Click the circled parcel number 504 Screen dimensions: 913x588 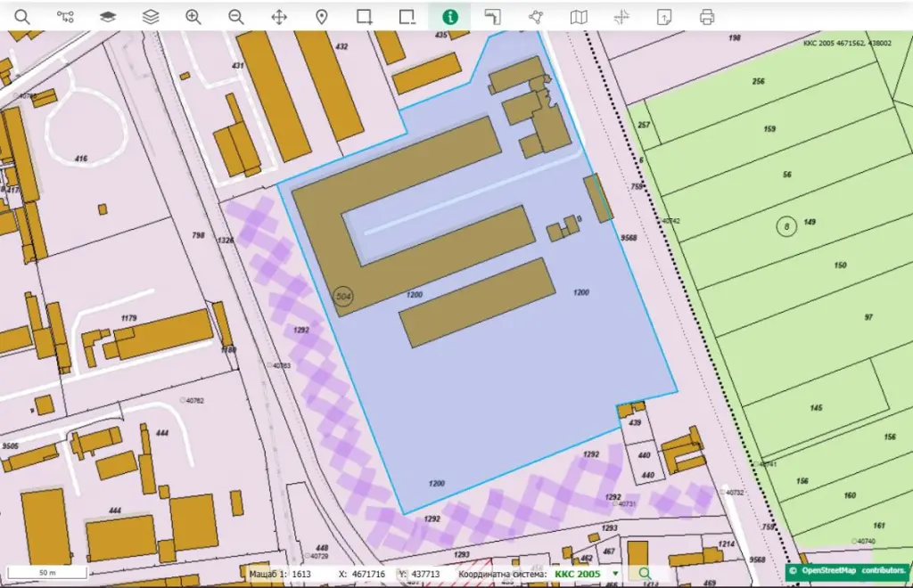[343, 295]
